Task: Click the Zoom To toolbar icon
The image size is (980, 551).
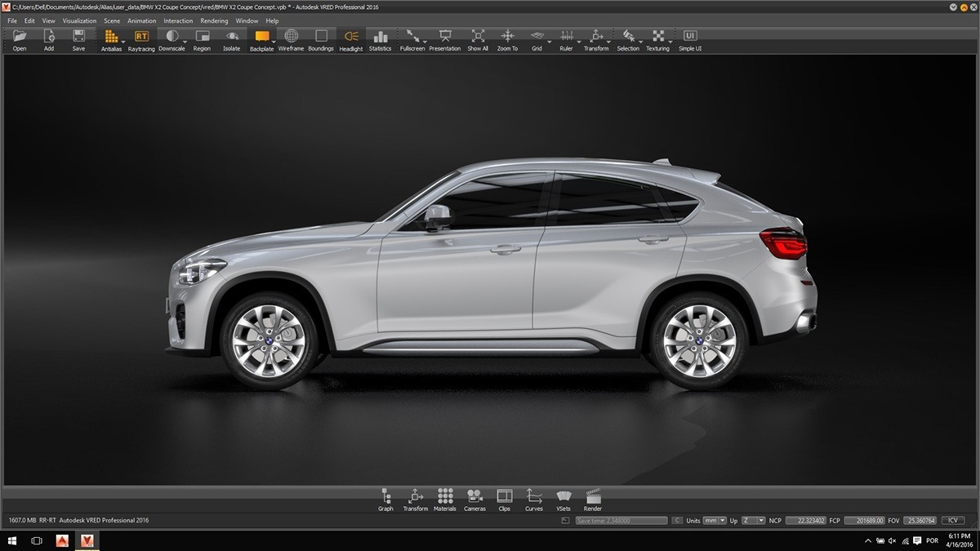Action: coord(506,38)
